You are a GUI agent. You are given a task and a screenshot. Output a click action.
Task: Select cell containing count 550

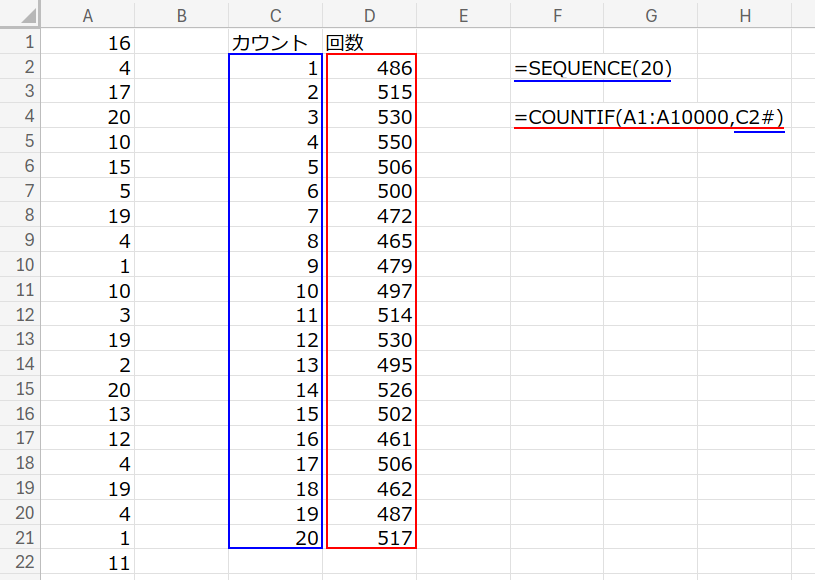tap(370, 142)
